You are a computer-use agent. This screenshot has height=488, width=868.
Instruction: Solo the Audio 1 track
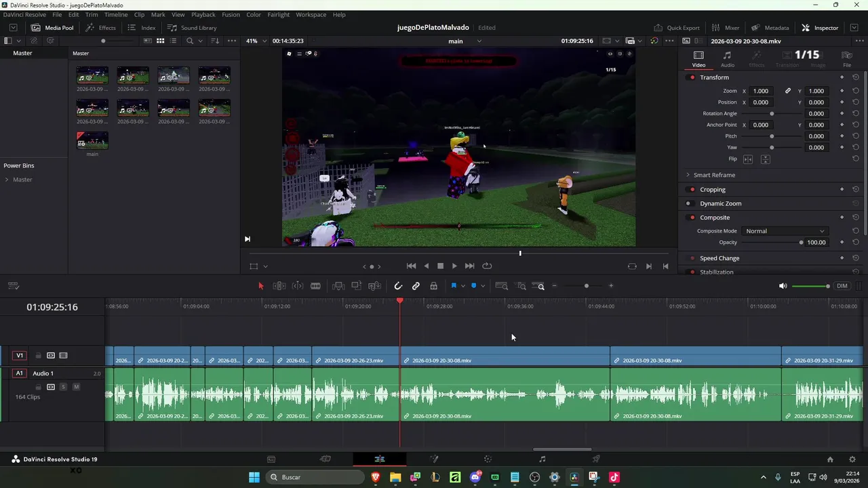(x=63, y=387)
